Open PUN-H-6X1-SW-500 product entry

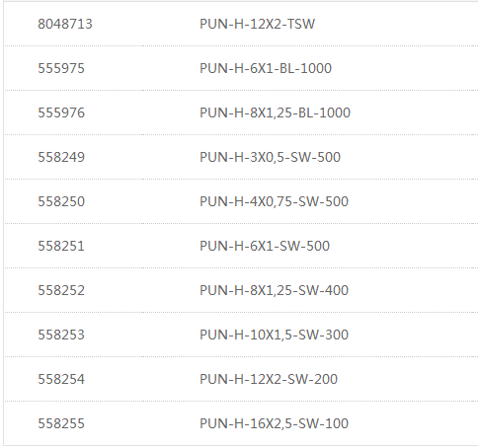tap(265, 246)
